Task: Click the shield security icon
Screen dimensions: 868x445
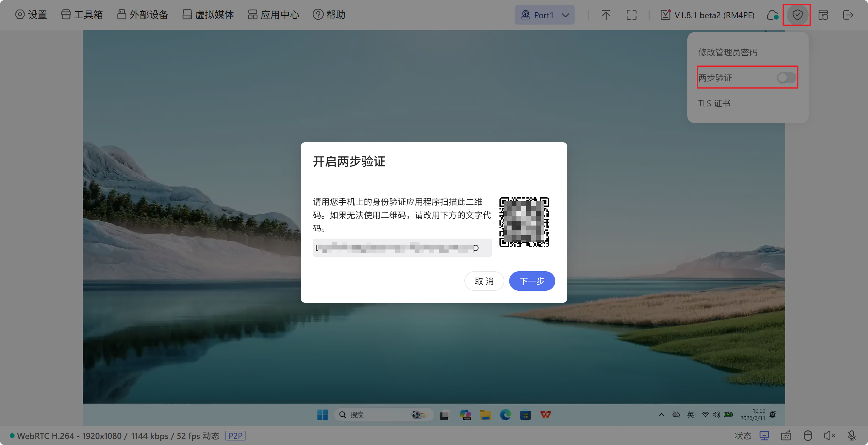Action: (x=797, y=15)
